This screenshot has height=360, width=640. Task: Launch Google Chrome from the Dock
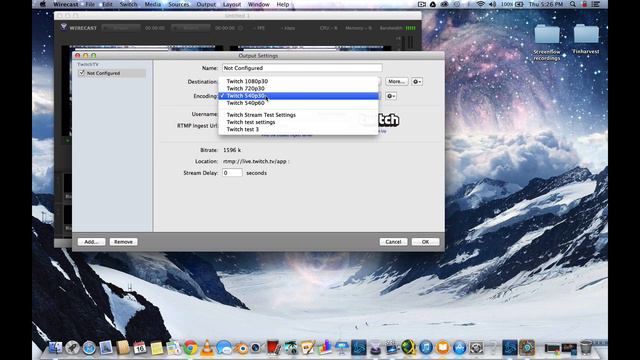tap(190, 348)
